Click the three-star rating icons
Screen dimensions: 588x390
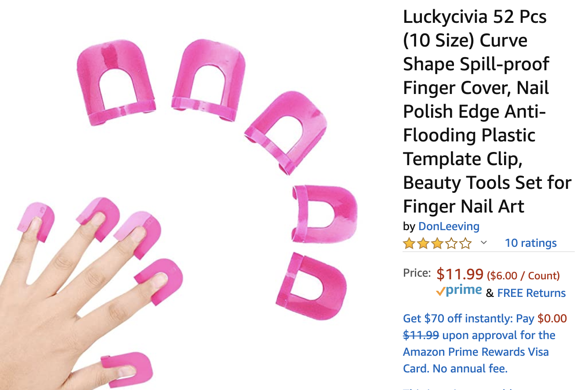[437, 243]
